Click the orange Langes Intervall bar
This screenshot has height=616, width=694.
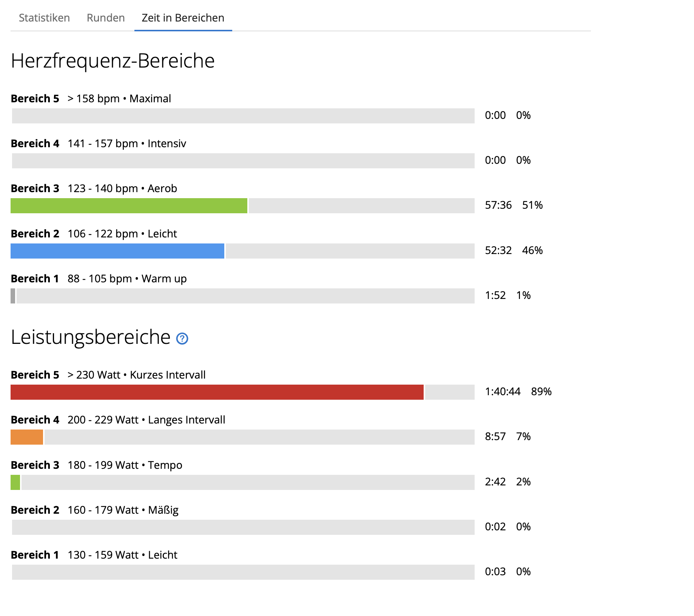point(27,437)
